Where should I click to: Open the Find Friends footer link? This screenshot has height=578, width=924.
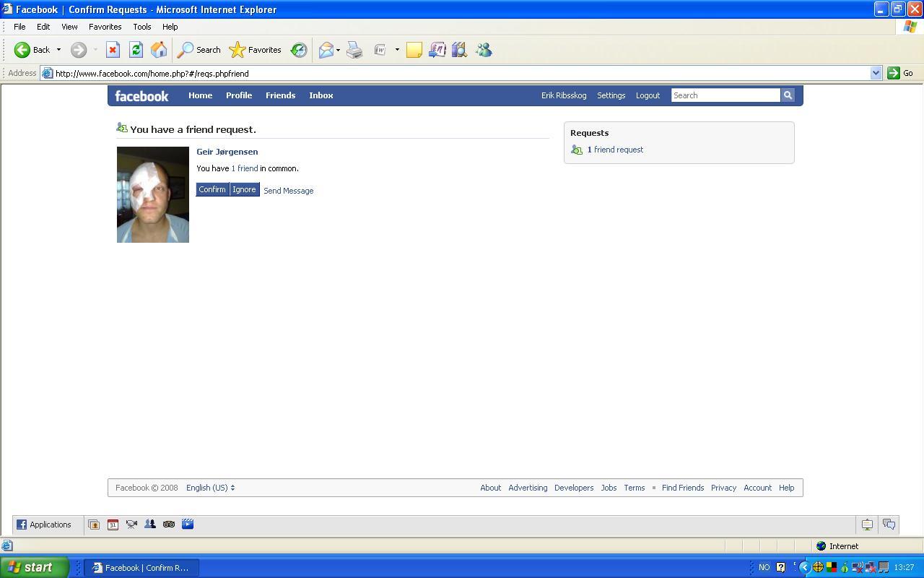pyautogui.click(x=682, y=488)
